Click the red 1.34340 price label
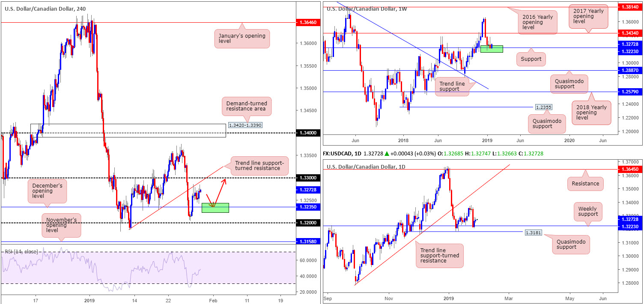 point(629,33)
